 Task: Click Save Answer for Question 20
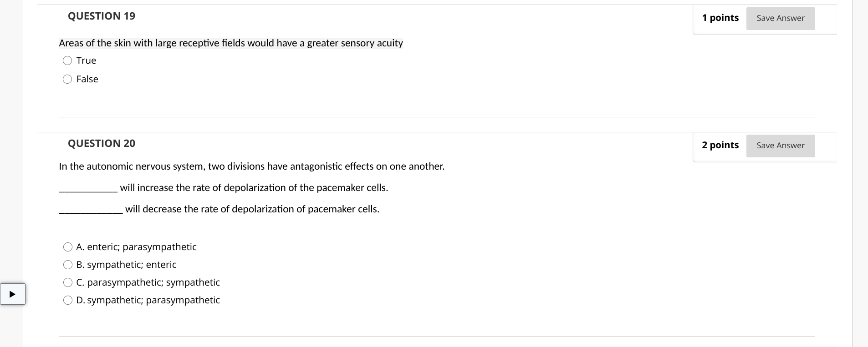tap(780, 146)
